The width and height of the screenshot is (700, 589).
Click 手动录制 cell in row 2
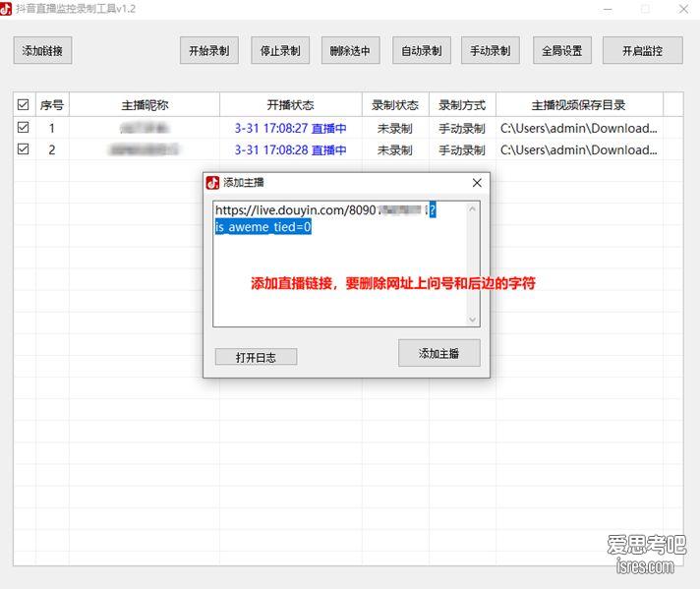pos(462,149)
